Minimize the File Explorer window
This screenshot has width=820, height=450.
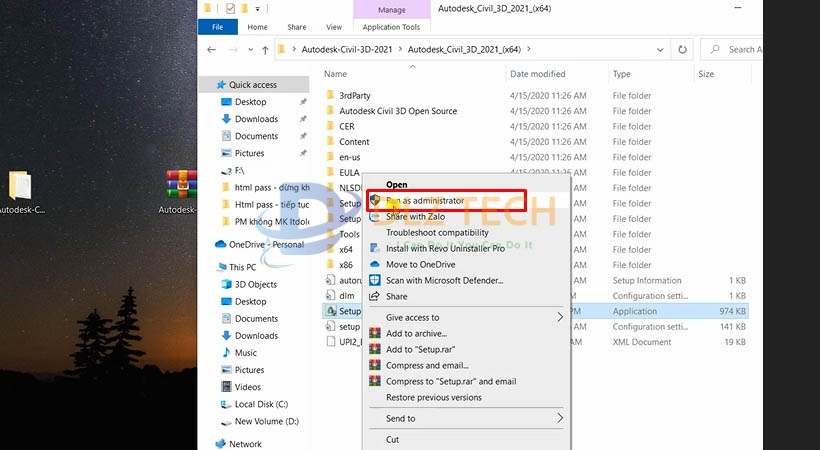[x=738, y=8]
